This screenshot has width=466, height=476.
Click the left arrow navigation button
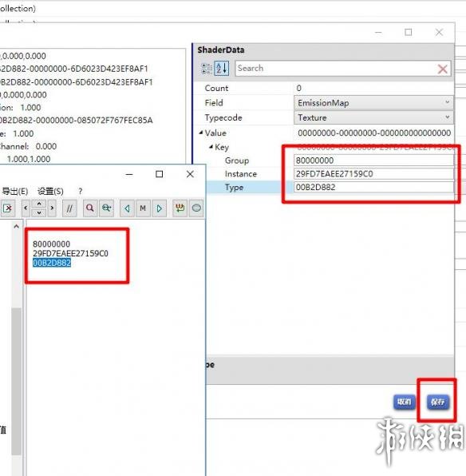click(x=26, y=208)
